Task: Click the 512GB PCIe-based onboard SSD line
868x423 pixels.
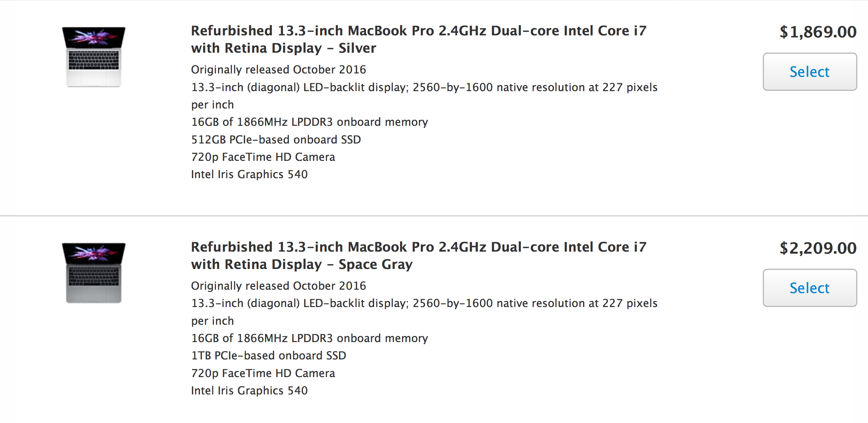Action: (x=276, y=139)
